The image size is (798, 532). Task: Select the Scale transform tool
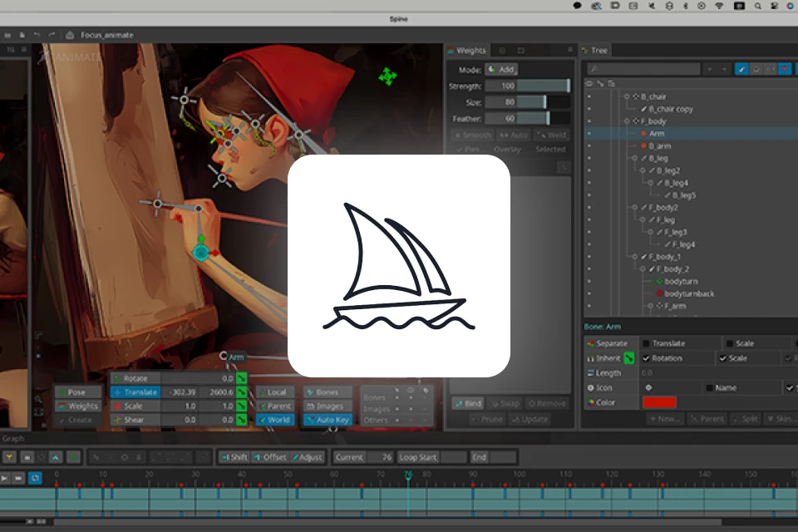135,406
